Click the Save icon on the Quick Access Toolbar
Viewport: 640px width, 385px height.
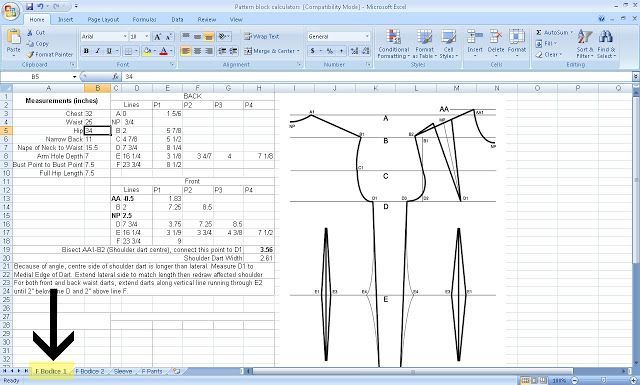pos(29,7)
